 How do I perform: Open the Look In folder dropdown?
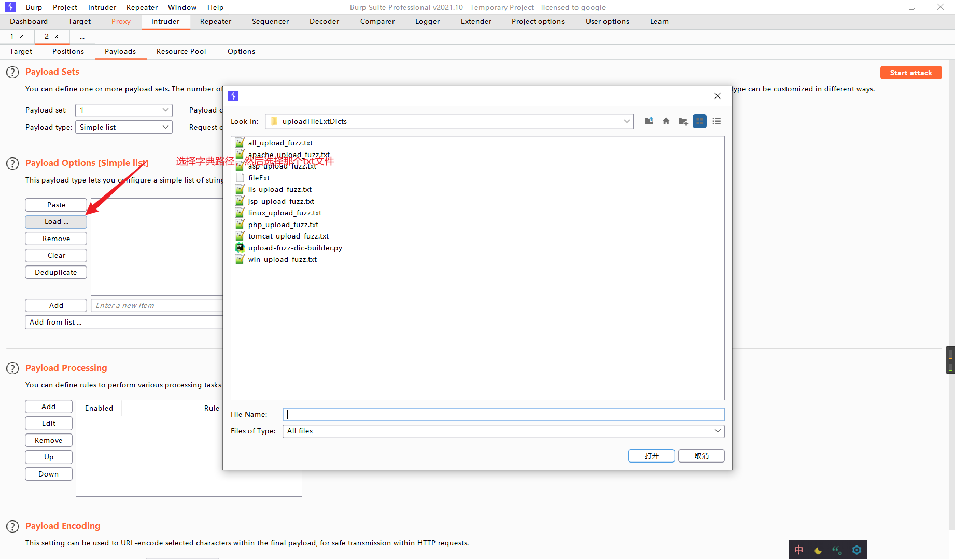click(626, 121)
